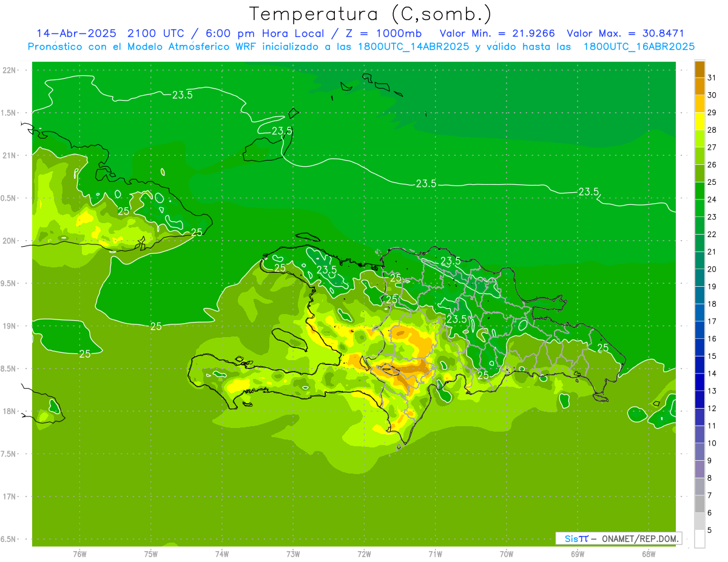Click the longitude axis label '72W'

(364, 554)
